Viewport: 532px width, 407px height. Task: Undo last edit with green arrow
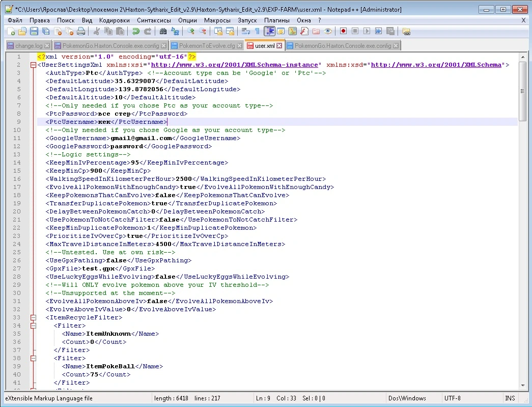coord(136,32)
